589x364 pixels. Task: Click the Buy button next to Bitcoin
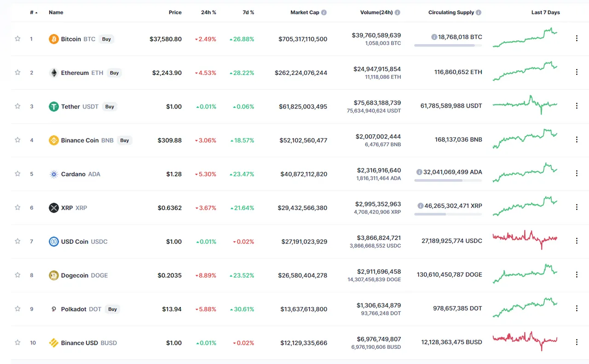tap(106, 39)
